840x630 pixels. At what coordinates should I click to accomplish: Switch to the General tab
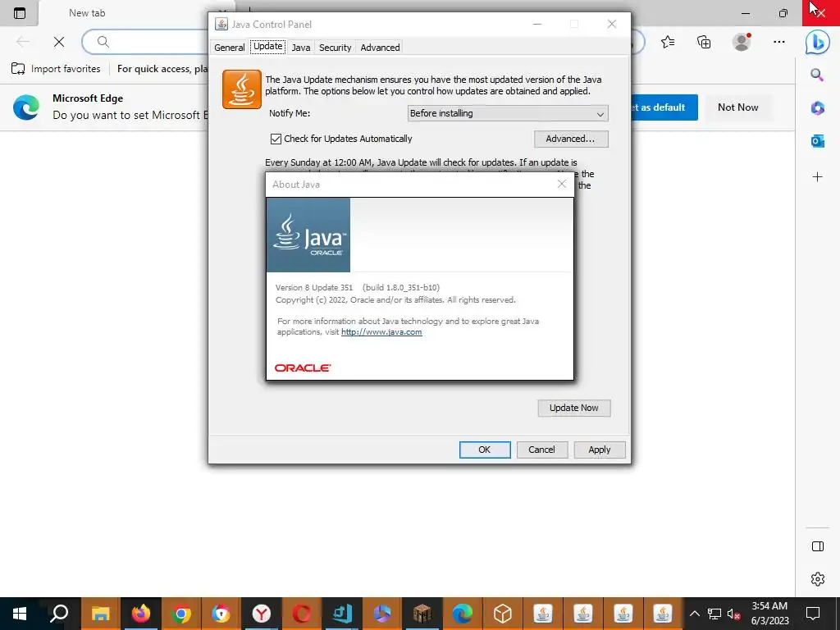tap(230, 47)
